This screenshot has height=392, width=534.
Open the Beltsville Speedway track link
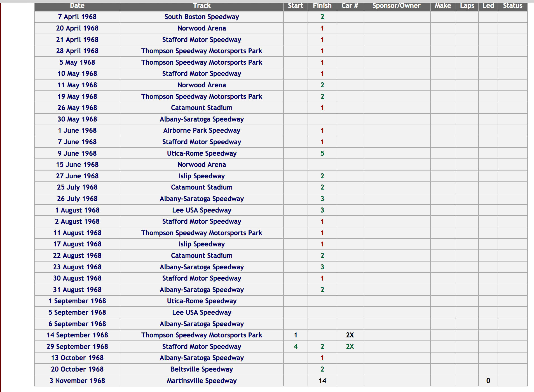click(x=202, y=369)
